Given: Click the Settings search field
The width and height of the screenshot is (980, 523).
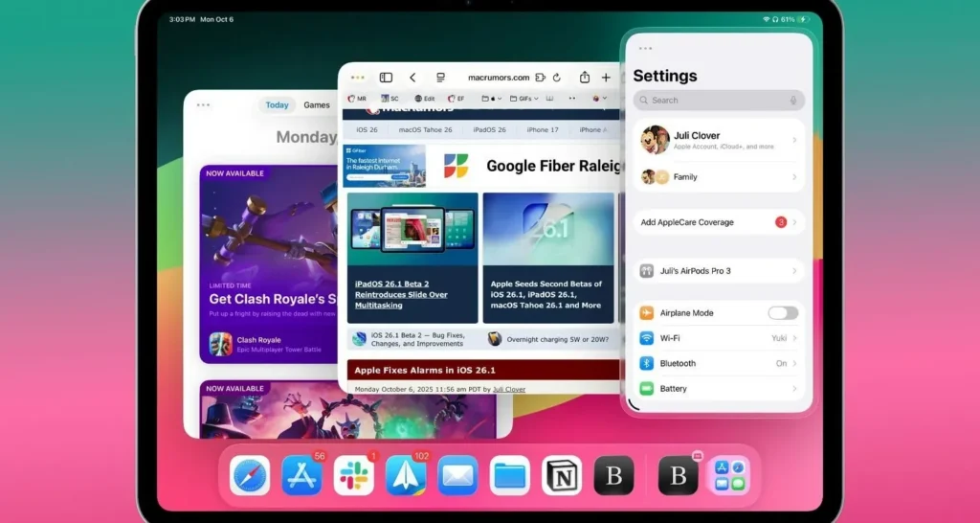Looking at the screenshot, I should click(719, 100).
